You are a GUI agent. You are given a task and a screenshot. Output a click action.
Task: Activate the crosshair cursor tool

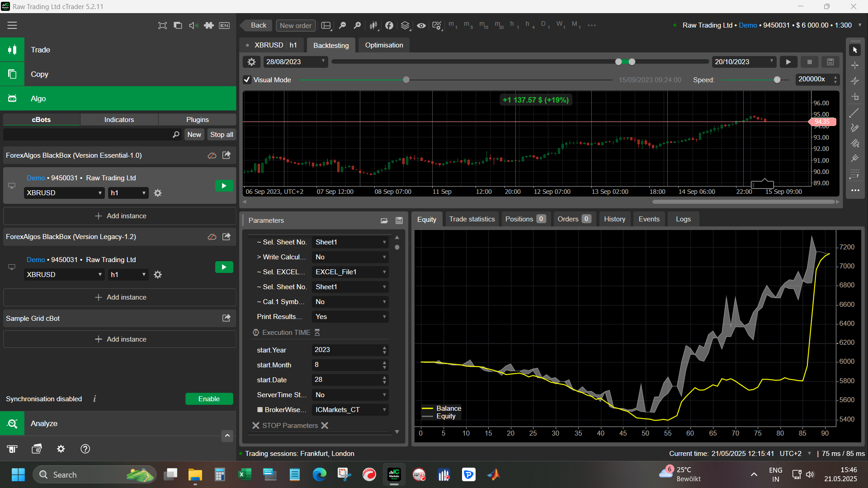(854, 66)
